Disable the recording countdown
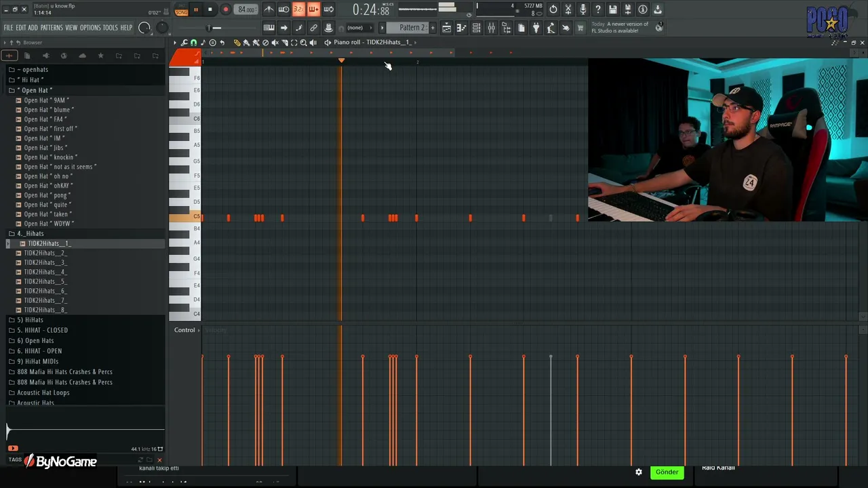 [x=298, y=9]
